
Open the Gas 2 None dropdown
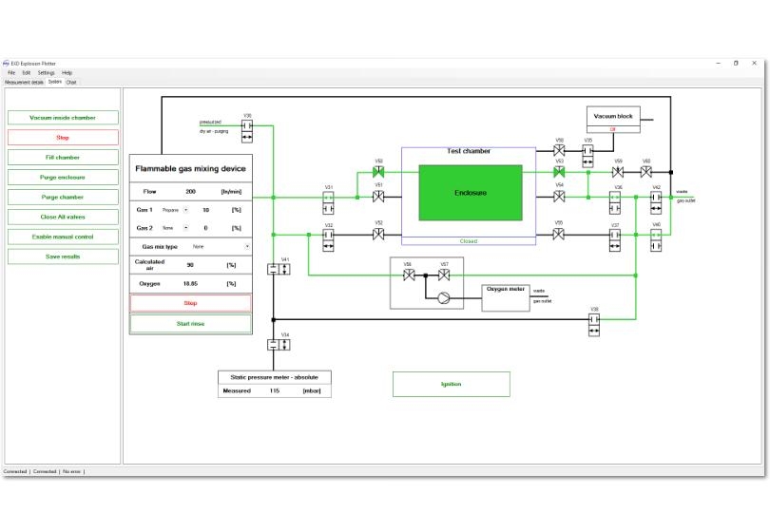[185, 228]
